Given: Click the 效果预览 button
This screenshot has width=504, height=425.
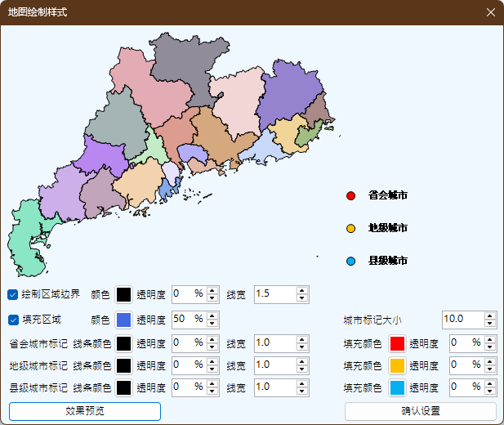Looking at the screenshot, I should point(85,411).
